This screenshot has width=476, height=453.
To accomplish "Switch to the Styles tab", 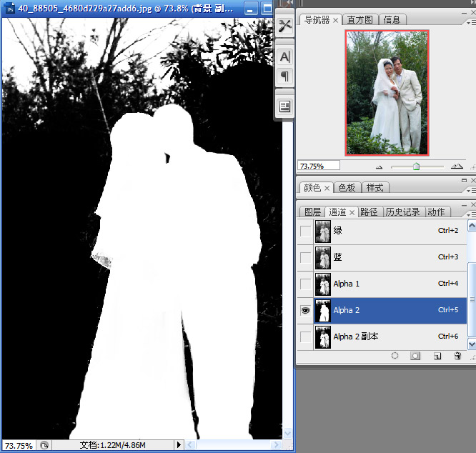I will (x=375, y=188).
